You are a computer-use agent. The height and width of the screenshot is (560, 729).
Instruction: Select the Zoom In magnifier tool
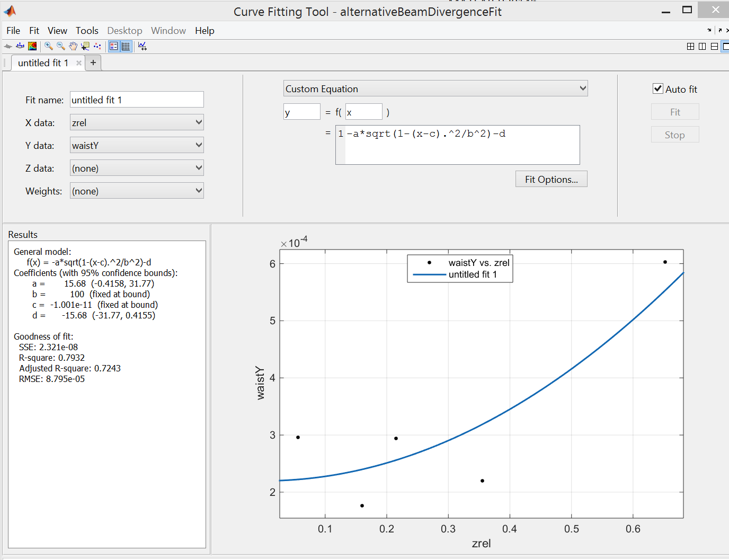pyautogui.click(x=49, y=46)
